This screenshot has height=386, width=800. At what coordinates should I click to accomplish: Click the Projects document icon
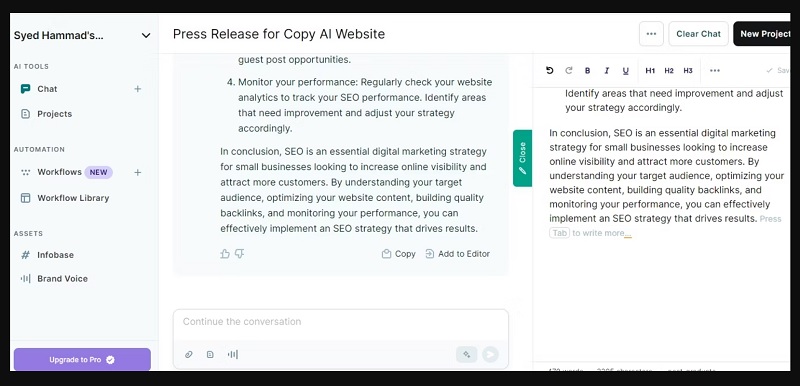point(25,114)
